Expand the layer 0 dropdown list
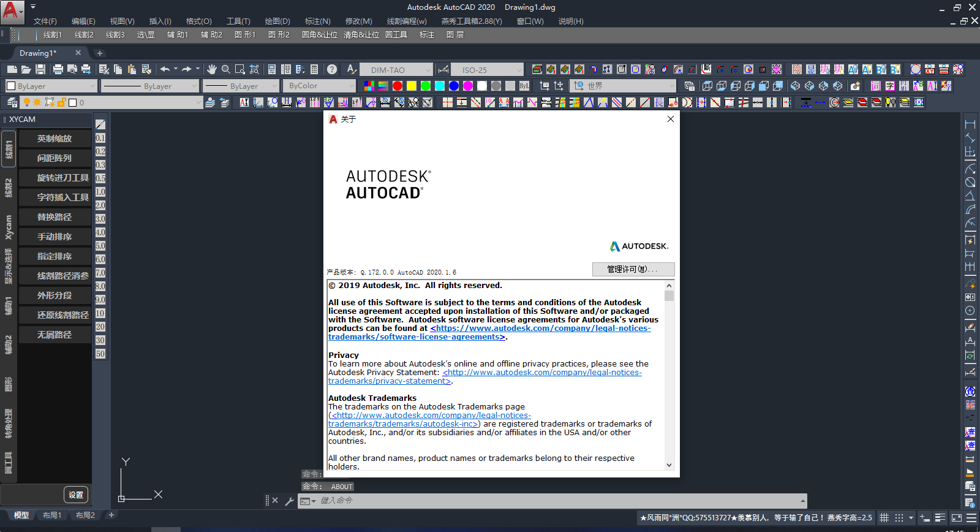This screenshot has width=980, height=532. click(197, 102)
